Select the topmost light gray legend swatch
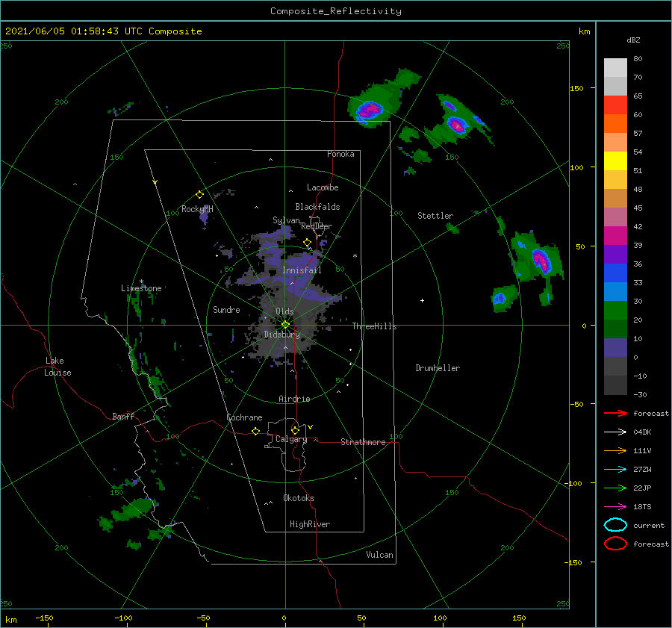Screen dimensions: 672x628 pos(615,68)
